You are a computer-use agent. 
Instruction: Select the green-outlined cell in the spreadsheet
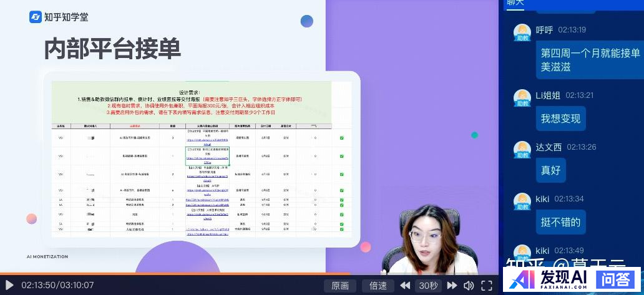(x=207, y=156)
